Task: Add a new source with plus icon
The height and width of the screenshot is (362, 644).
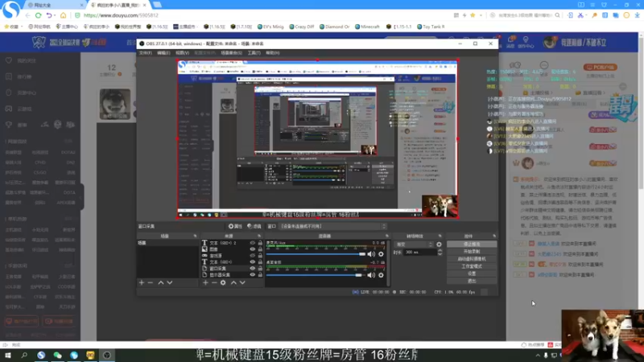Action: tap(205, 283)
